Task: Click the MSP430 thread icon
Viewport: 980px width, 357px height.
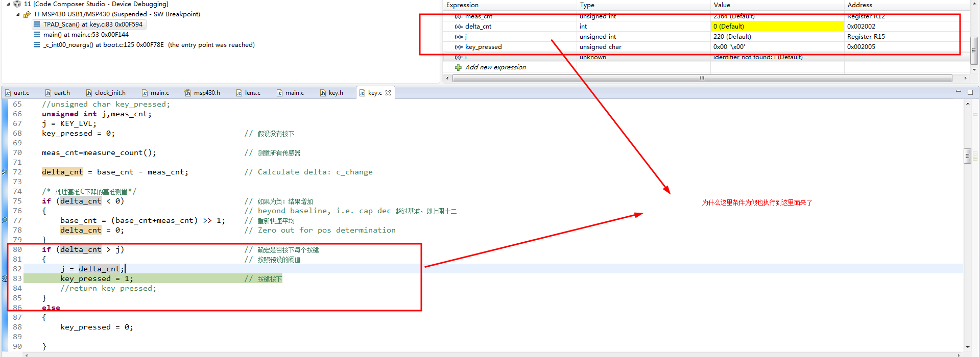Action: (27, 14)
